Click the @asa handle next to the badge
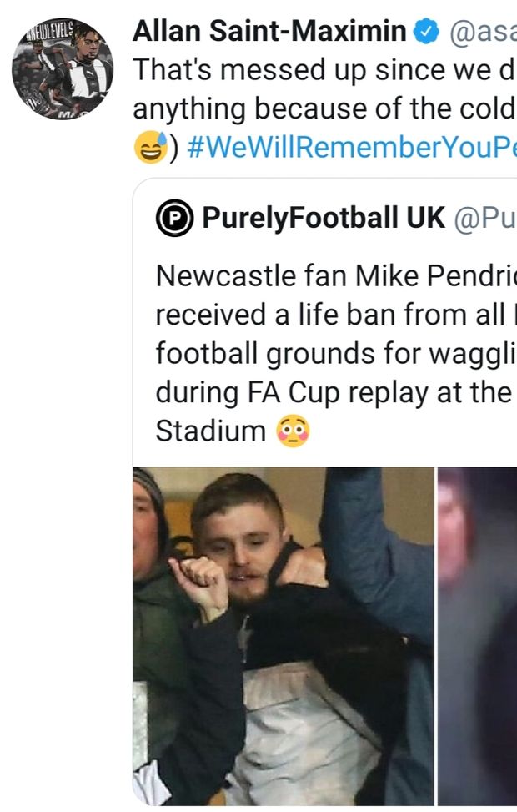The width and height of the screenshot is (517, 812). coord(482,33)
